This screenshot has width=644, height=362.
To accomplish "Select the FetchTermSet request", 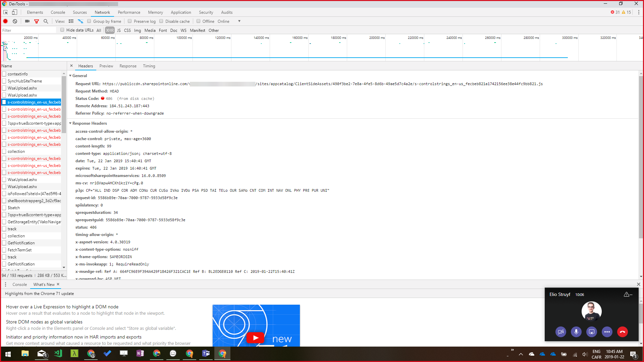I will [20, 250].
